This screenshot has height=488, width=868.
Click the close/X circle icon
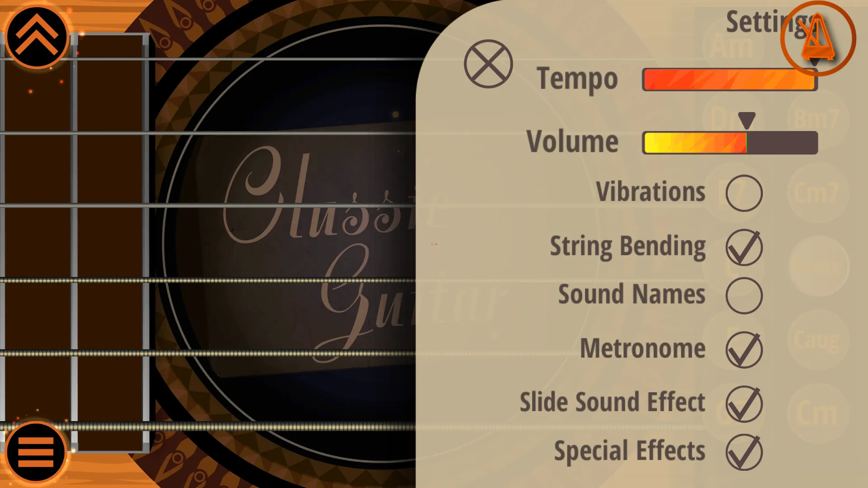(488, 64)
